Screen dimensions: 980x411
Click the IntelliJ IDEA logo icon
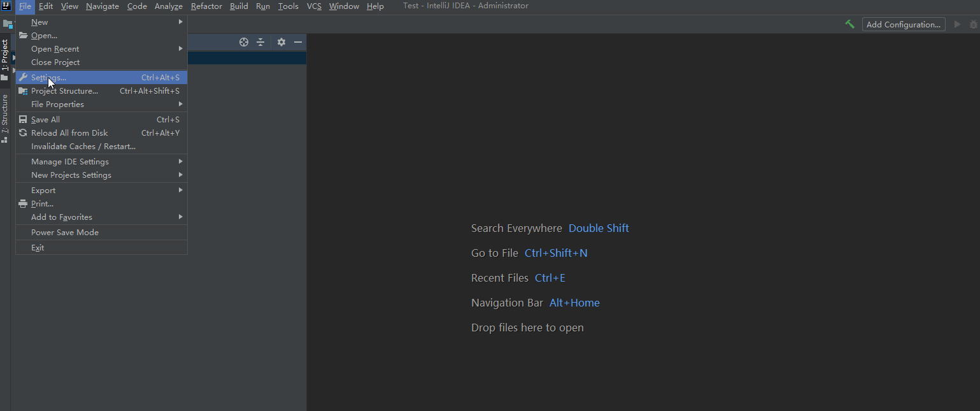(6, 6)
